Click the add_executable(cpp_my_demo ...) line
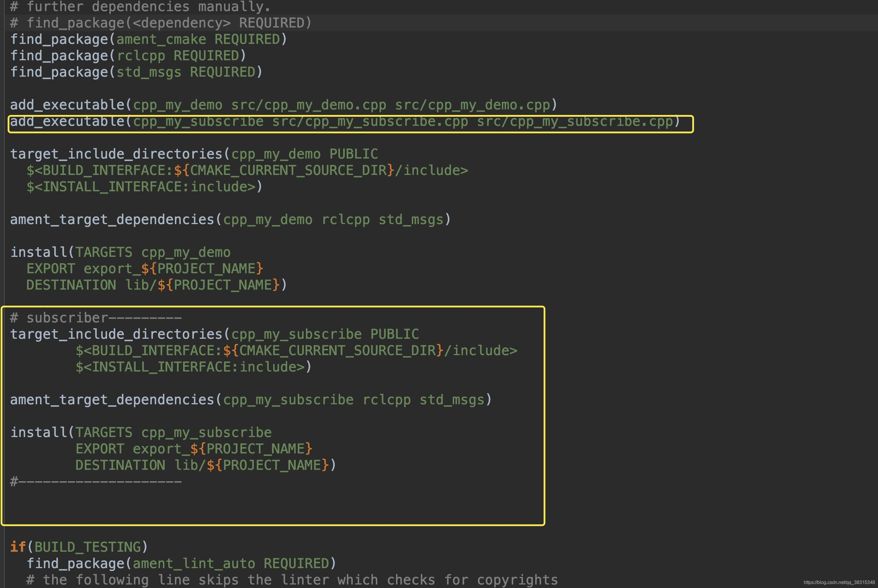 pyautogui.click(x=284, y=105)
